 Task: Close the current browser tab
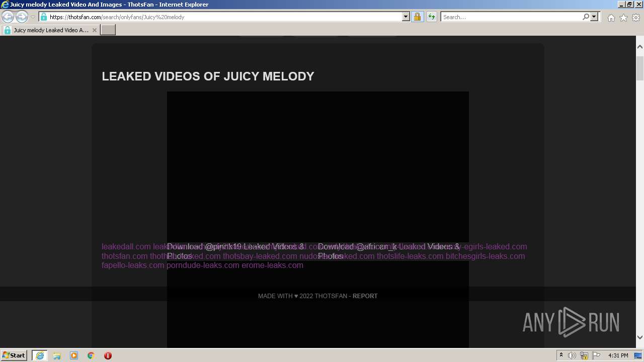[94, 30]
